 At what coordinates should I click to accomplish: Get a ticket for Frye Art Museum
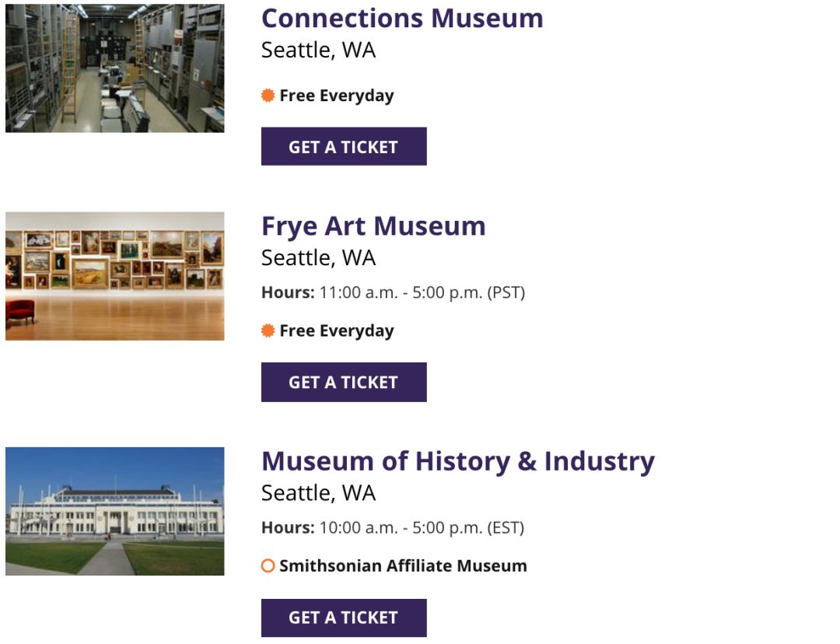344,382
